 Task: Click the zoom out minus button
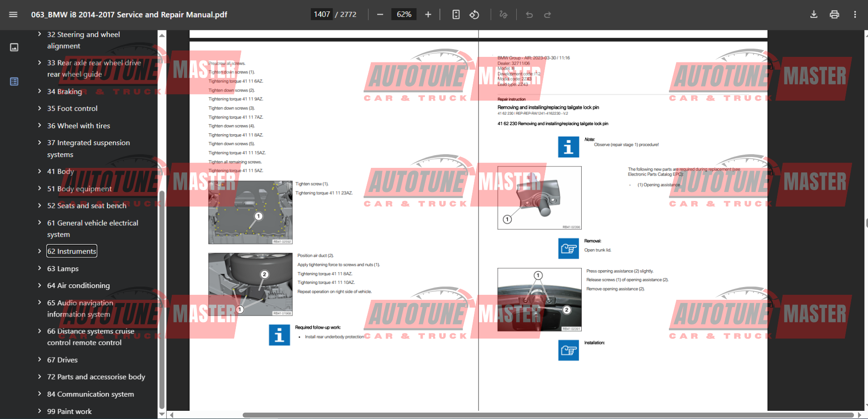[x=380, y=15]
